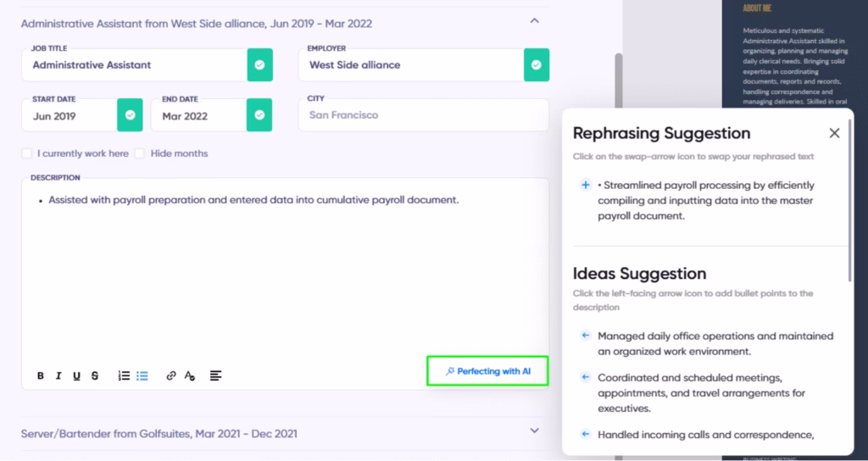This screenshot has width=868, height=461.
Task: Open the text alignment options
Action: [215, 375]
